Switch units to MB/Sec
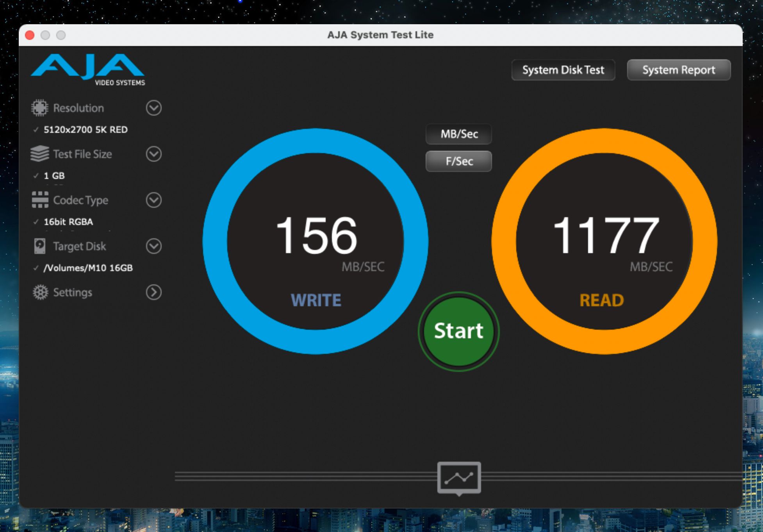This screenshot has width=763, height=532. [459, 134]
